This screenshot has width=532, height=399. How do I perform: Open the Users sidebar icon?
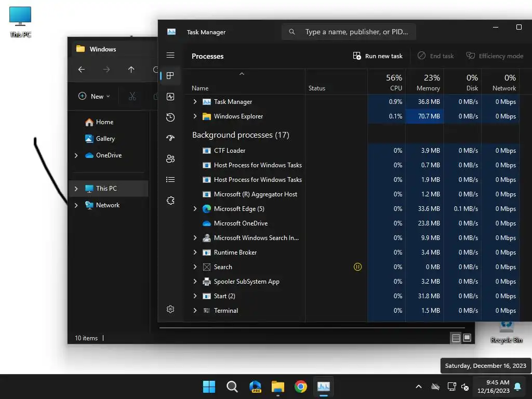[x=170, y=159]
